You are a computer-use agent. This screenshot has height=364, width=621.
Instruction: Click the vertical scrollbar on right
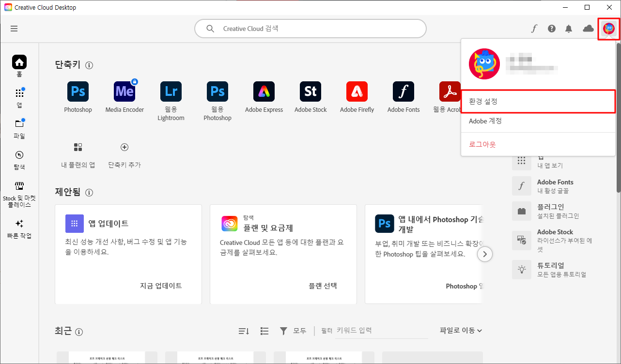click(x=618, y=119)
